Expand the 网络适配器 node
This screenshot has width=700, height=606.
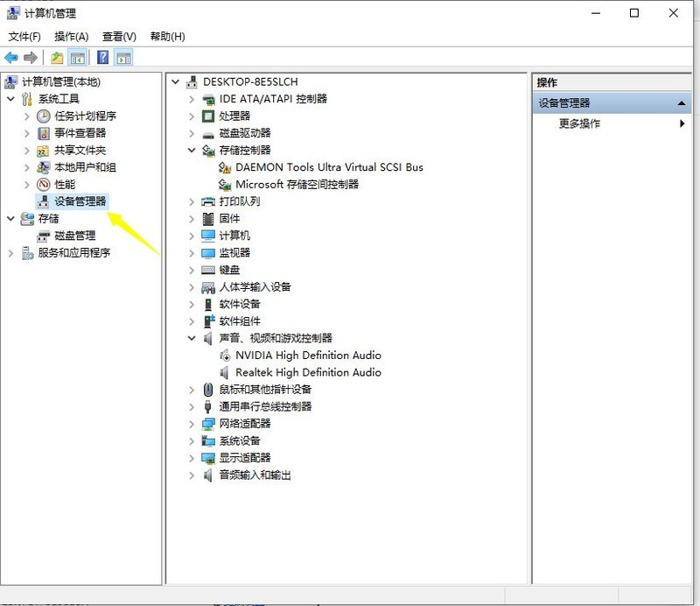coord(192,424)
